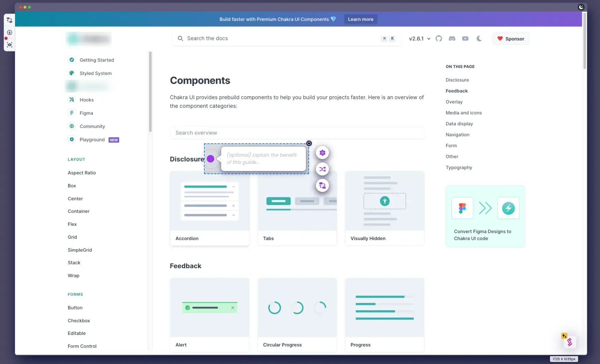The height and width of the screenshot is (364, 600).
Task: Click the compass icon beside Getting Started
Action: pos(72,60)
